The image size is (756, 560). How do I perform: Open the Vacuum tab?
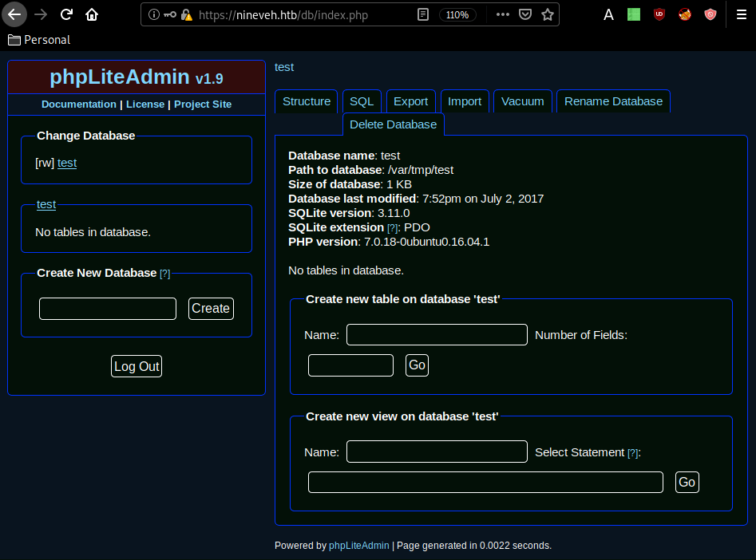(x=523, y=101)
